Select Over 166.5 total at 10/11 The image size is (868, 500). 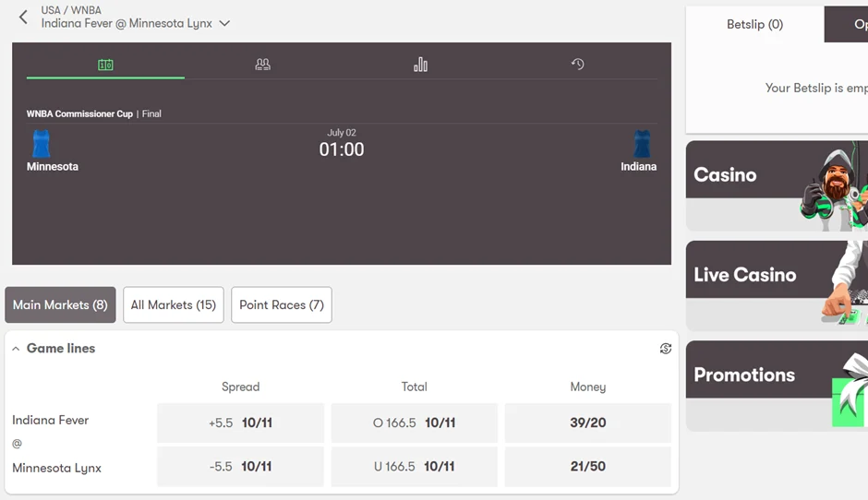(414, 423)
